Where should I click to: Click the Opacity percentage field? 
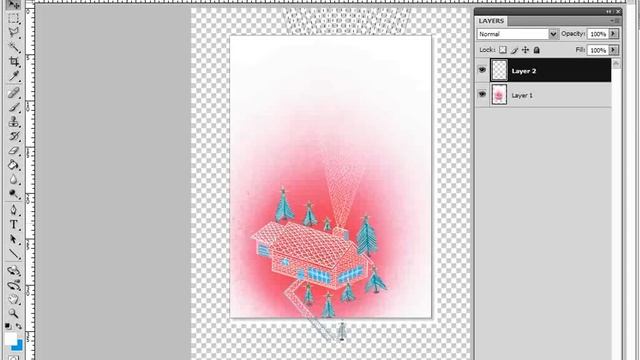click(x=598, y=34)
